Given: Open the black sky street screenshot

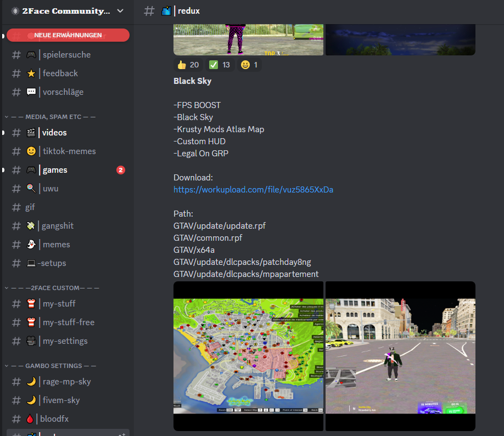Looking at the screenshot, I should [x=400, y=356].
